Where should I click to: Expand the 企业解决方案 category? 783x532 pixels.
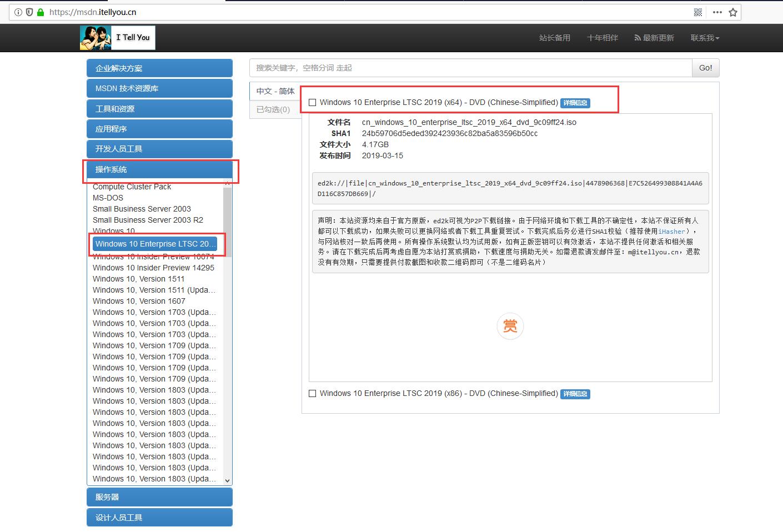[x=159, y=68]
